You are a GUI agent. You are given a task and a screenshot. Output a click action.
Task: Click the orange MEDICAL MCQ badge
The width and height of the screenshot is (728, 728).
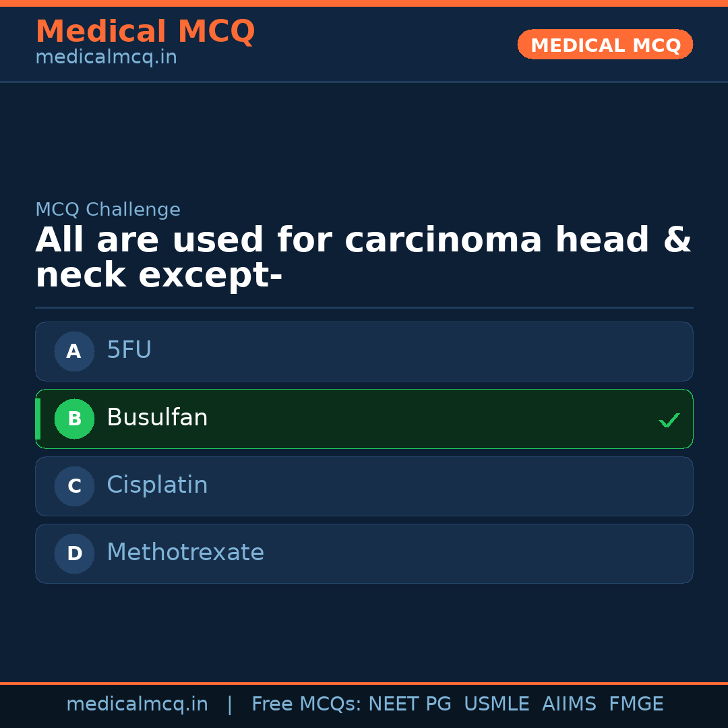point(605,44)
